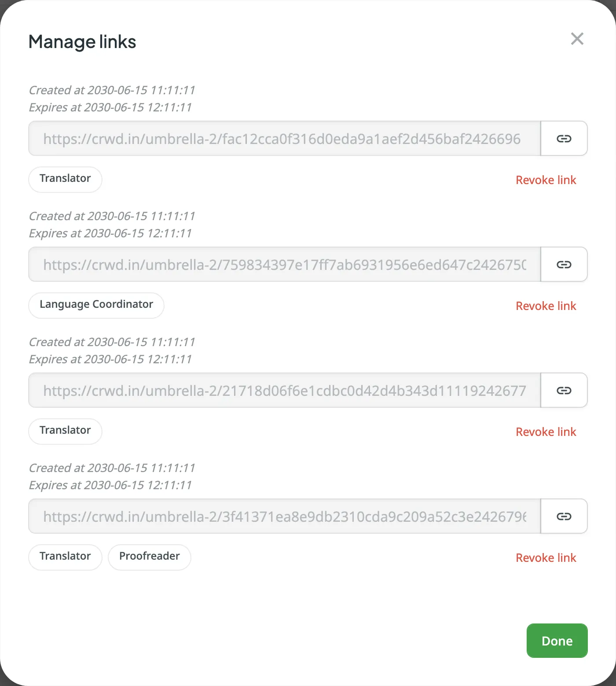Click the URL field containing 21718d06
This screenshot has width=616, height=686.
(x=284, y=390)
